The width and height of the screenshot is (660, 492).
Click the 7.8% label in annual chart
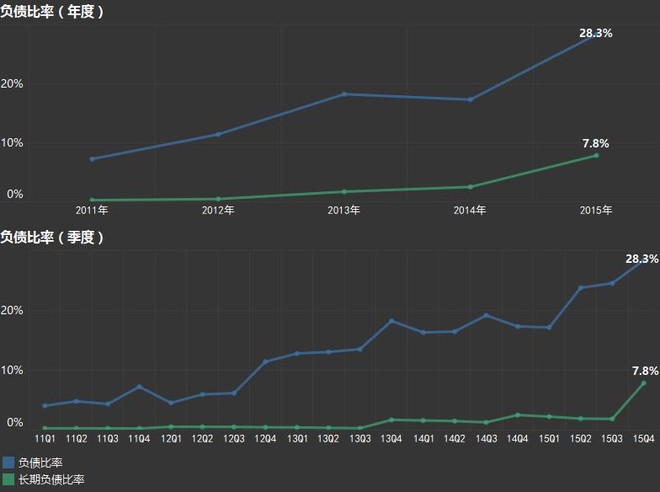pyautogui.click(x=596, y=144)
